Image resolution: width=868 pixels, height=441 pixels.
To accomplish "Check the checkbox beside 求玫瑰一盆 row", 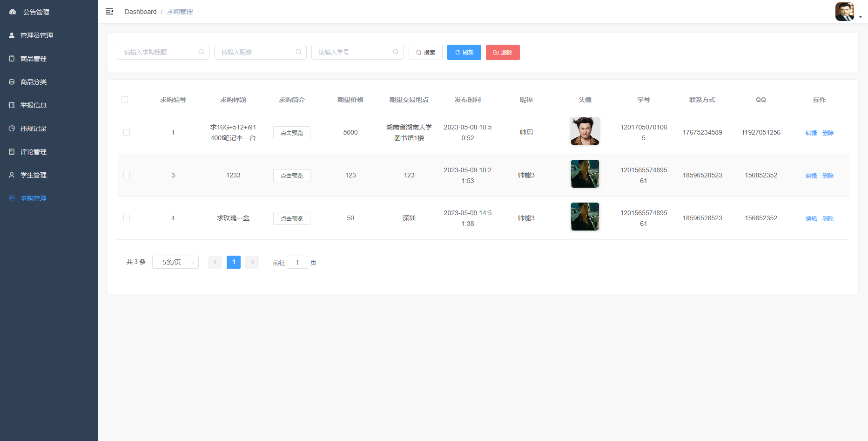I will [x=126, y=217].
